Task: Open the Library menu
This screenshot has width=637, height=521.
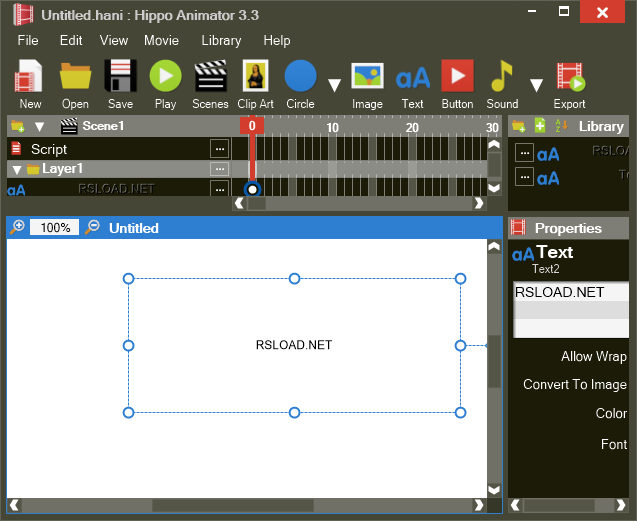Action: pyautogui.click(x=221, y=40)
